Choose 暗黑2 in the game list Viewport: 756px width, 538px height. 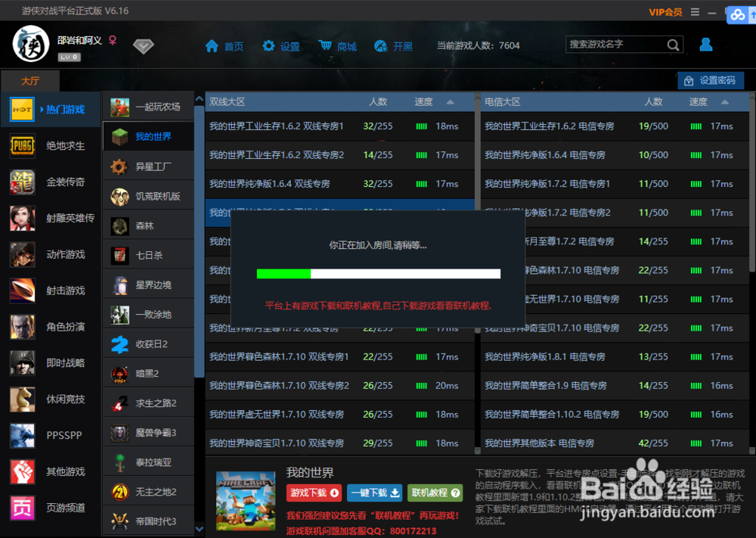(148, 374)
